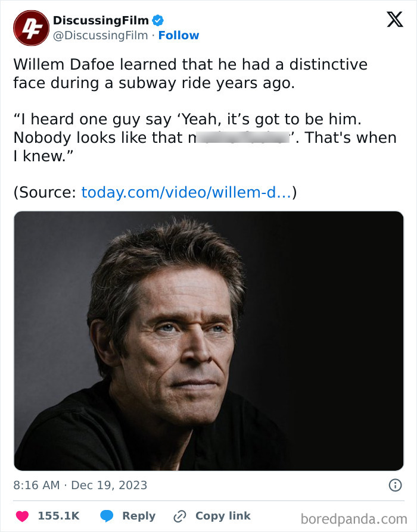Click the blue reply speech bubble icon
Image resolution: width=417 pixels, height=532 pixels.
click(x=107, y=516)
